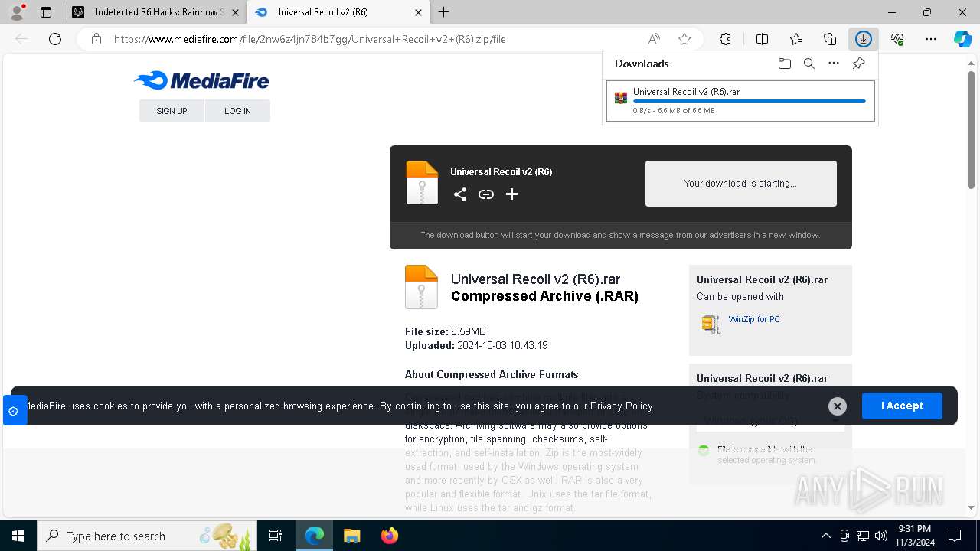Viewport: 980px width, 551px height.
Task: Close the Universal Recoil v2 tab
Action: 418,12
